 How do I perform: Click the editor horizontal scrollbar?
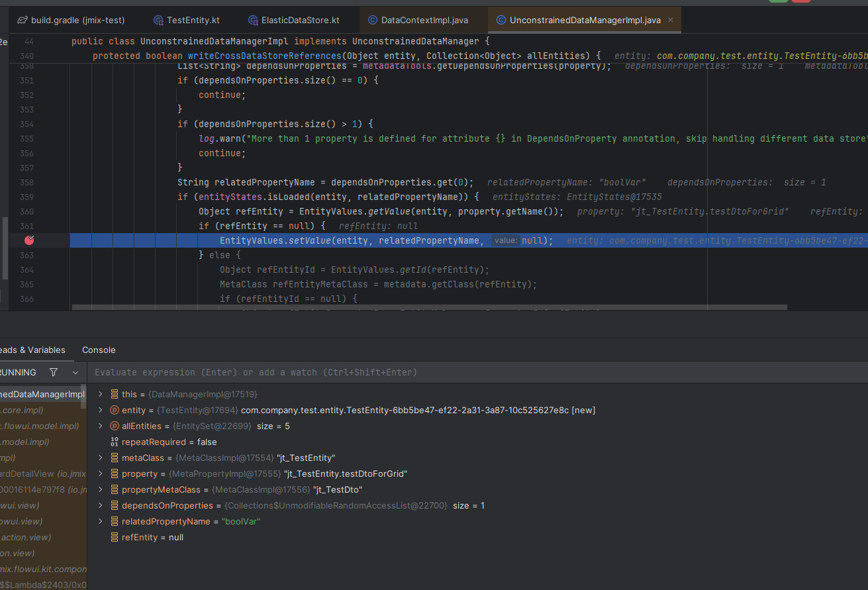pos(429,307)
